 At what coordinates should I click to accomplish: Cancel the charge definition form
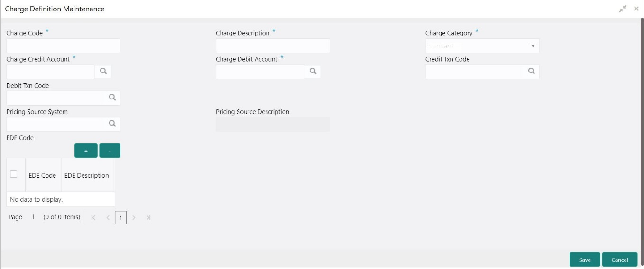click(620, 260)
